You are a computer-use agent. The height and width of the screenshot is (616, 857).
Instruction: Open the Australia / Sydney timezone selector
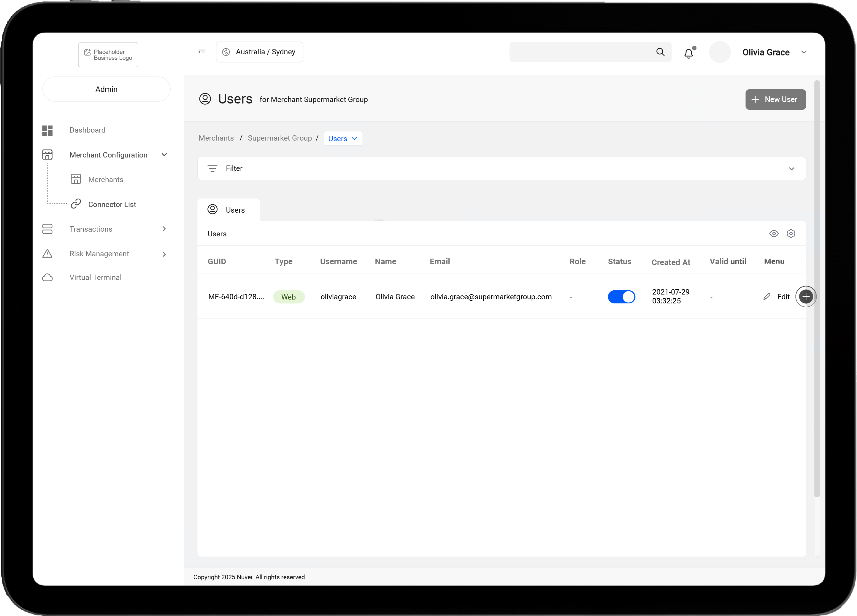pos(260,52)
